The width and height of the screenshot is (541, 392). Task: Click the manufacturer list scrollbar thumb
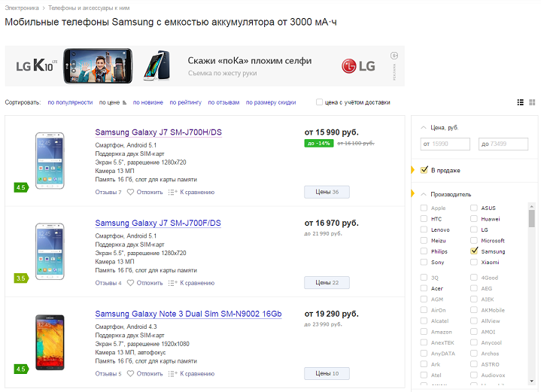pos(532,218)
